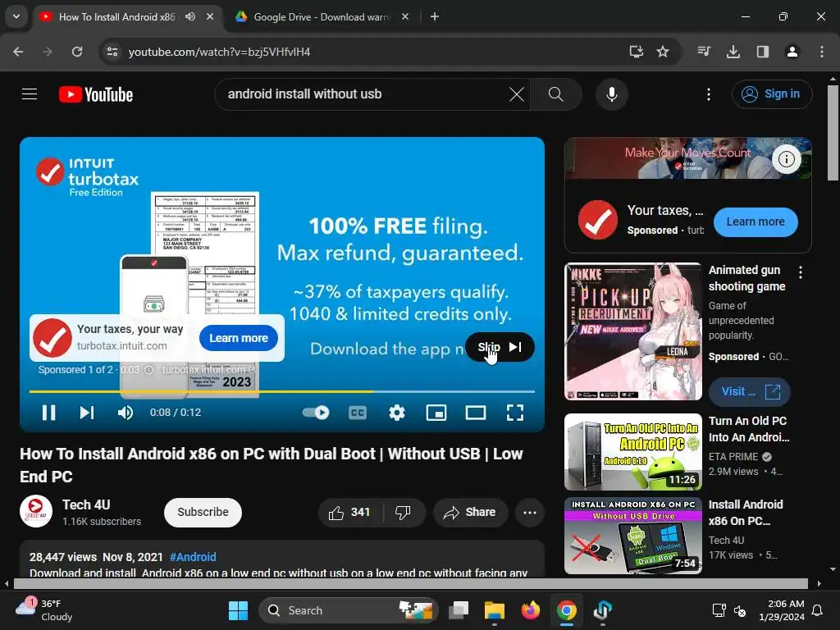Clear the YouTube search box text
The image size is (840, 630).
[x=517, y=94]
